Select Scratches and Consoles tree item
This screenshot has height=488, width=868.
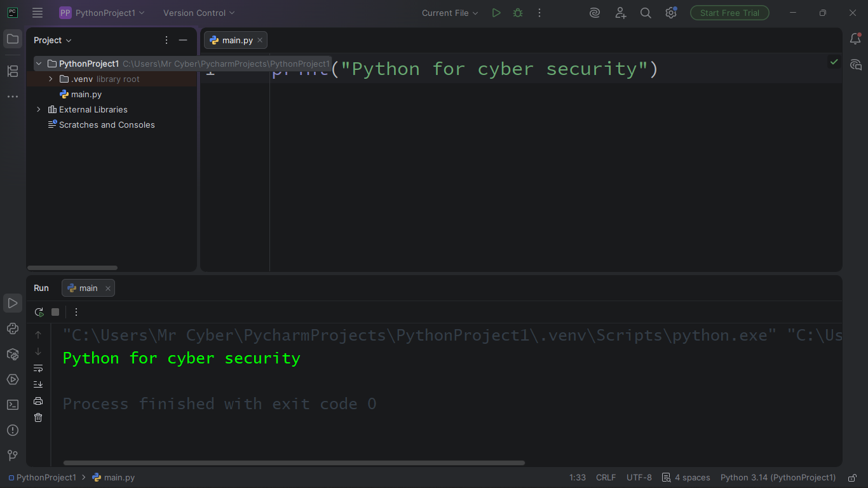click(102, 125)
